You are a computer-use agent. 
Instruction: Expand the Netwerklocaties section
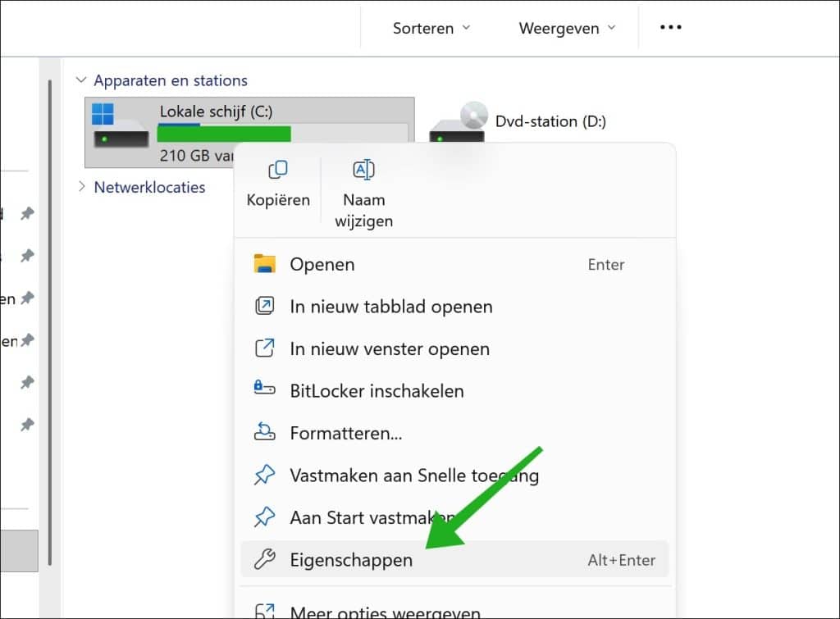coord(80,187)
